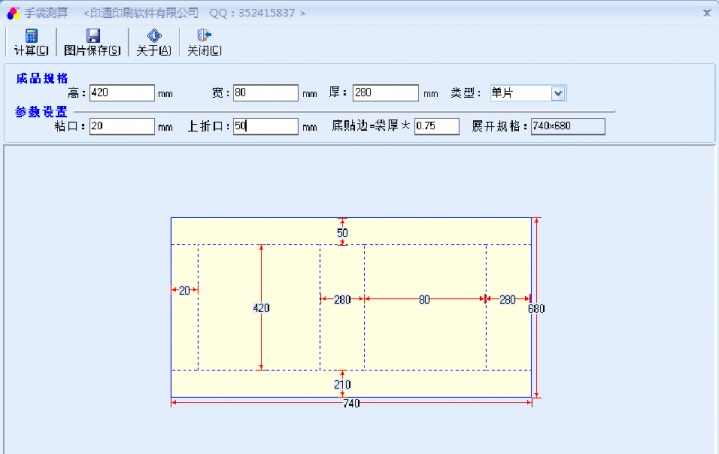The image size is (719, 454).
Task: Edit the 底贴边 multiplier field 0.75
Action: point(436,127)
